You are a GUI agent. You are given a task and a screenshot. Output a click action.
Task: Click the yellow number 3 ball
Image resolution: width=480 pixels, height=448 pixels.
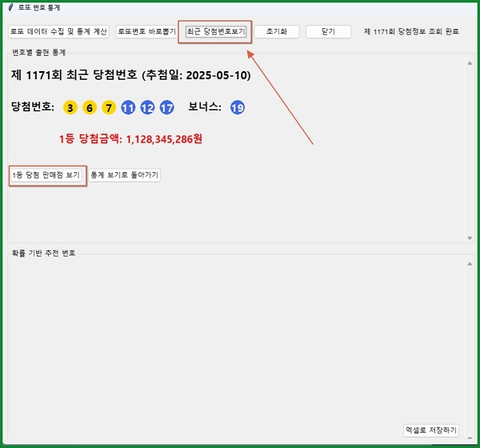(70, 107)
